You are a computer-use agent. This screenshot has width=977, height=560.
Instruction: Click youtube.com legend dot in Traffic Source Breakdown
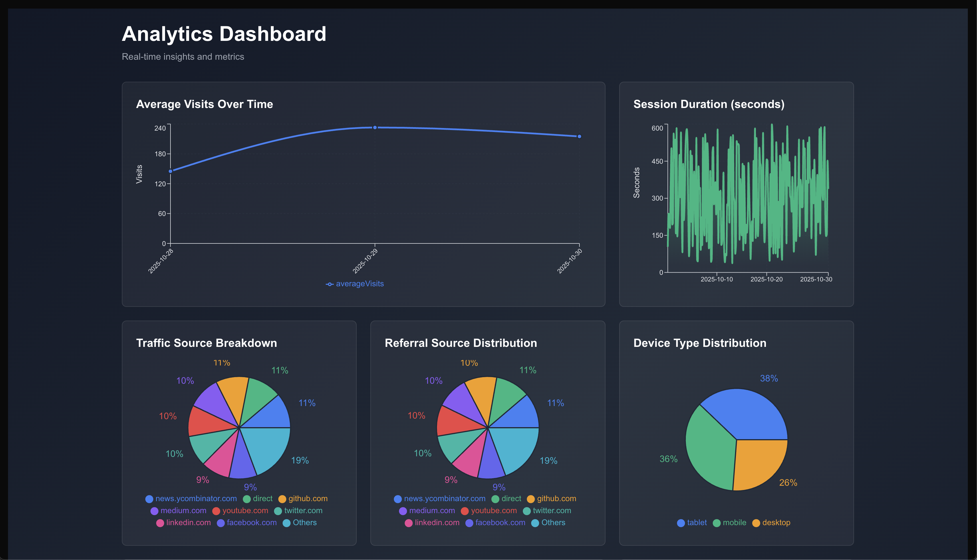[x=216, y=511]
